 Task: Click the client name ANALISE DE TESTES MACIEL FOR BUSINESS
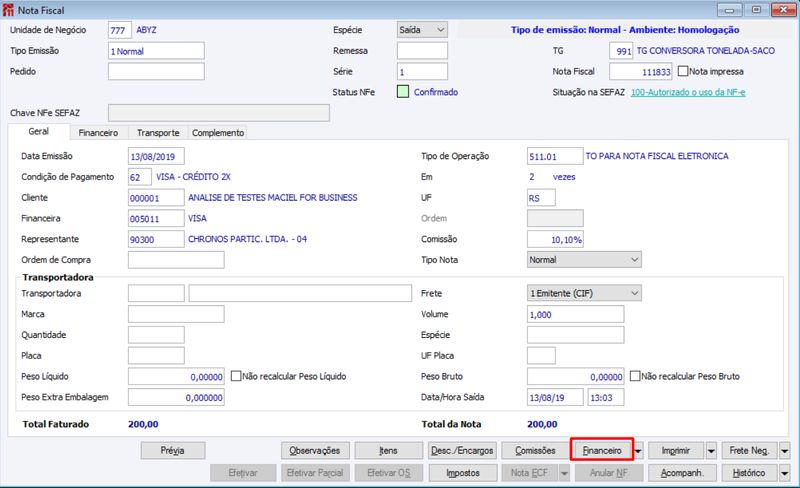pos(273,198)
